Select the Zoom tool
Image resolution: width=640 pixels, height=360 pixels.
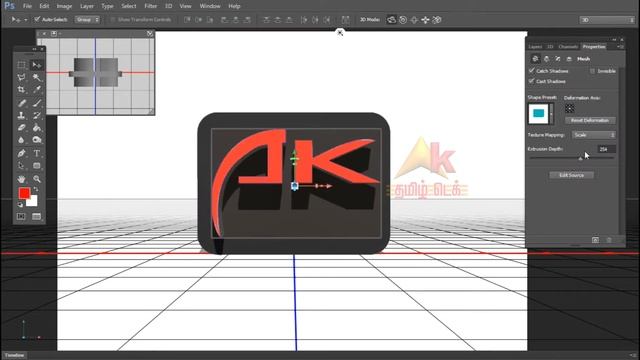(37, 179)
